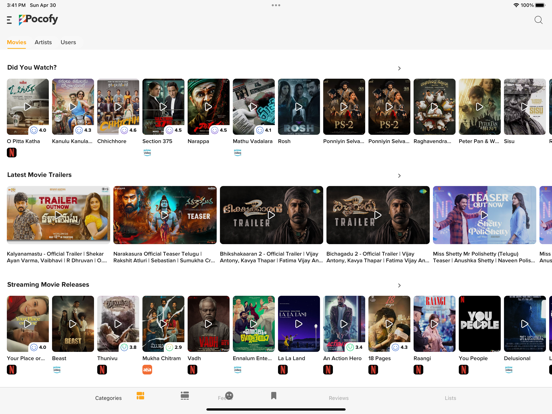The width and height of the screenshot is (552, 414).
Task: Open the Raghavendra movie poster
Action: (x=434, y=107)
